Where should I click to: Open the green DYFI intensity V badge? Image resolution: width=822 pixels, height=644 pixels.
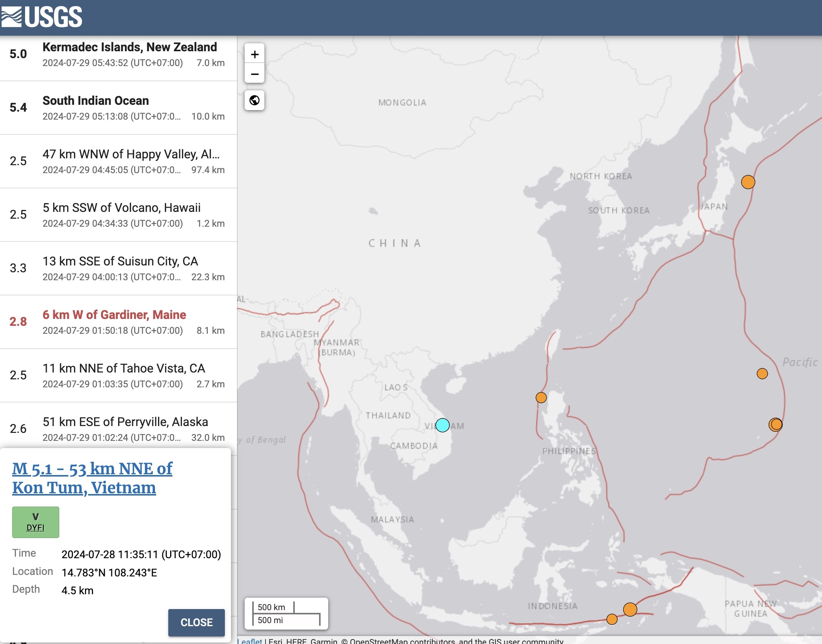36,522
